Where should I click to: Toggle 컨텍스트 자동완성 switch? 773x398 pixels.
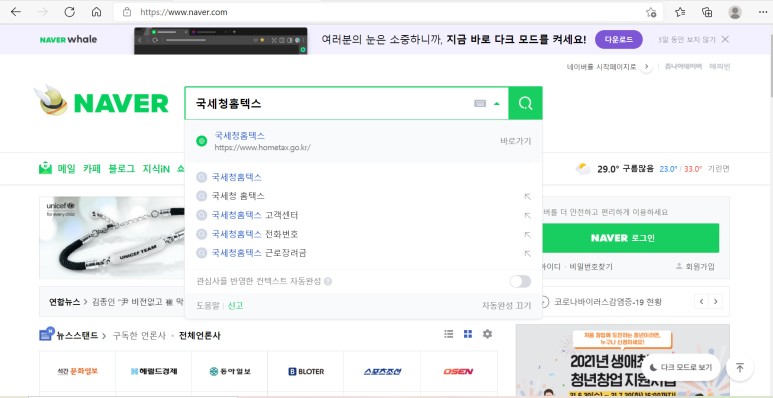click(520, 281)
